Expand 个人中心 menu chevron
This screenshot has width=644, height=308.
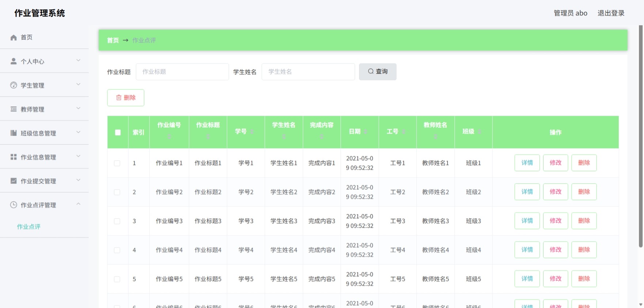(x=78, y=60)
